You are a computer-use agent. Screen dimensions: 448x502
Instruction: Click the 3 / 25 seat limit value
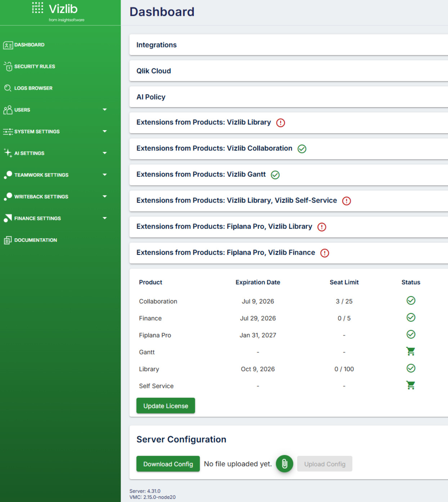(344, 302)
